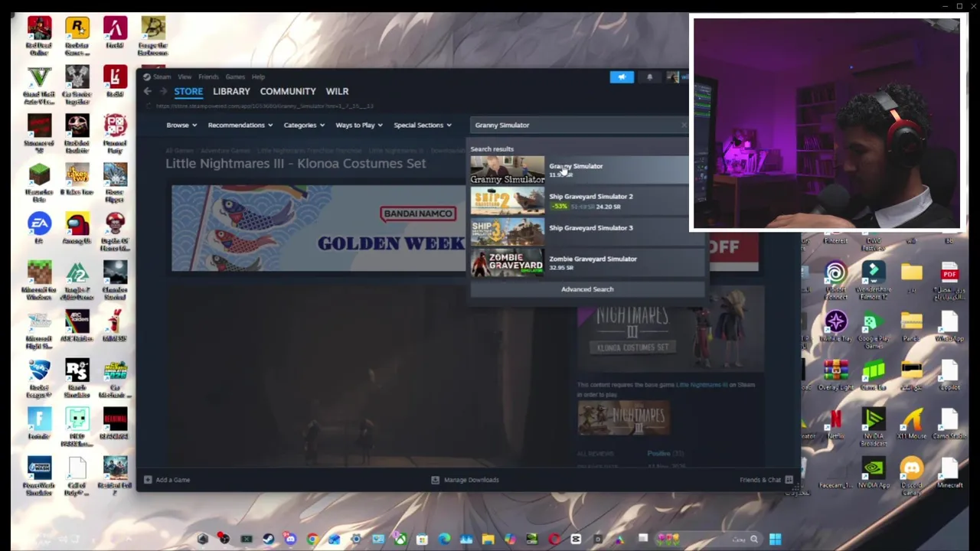Launch the EA app desktop icon
The height and width of the screenshot is (551, 980).
click(x=39, y=228)
